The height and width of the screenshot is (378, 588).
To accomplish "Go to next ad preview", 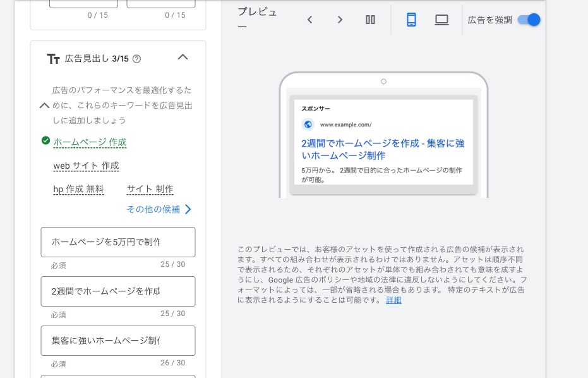I will (x=340, y=20).
